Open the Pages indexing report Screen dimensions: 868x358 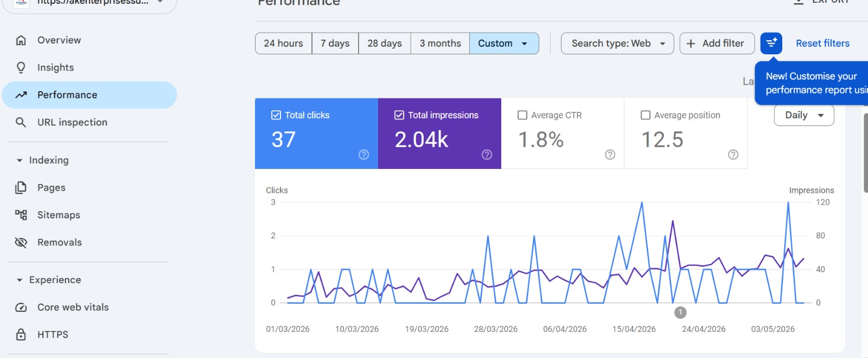(90, 187)
